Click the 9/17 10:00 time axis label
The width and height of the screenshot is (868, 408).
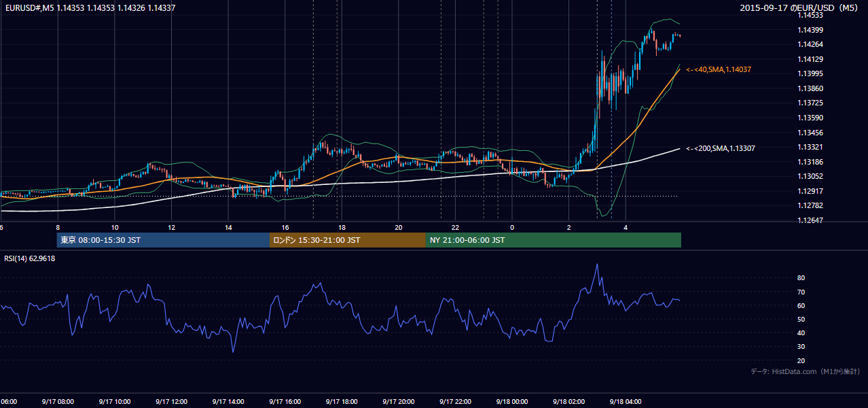tap(114, 402)
